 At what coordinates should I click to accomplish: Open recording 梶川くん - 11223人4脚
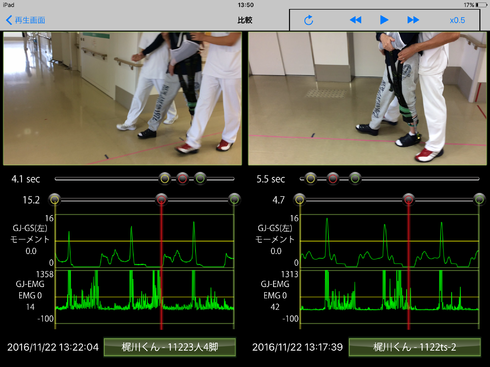(x=170, y=347)
